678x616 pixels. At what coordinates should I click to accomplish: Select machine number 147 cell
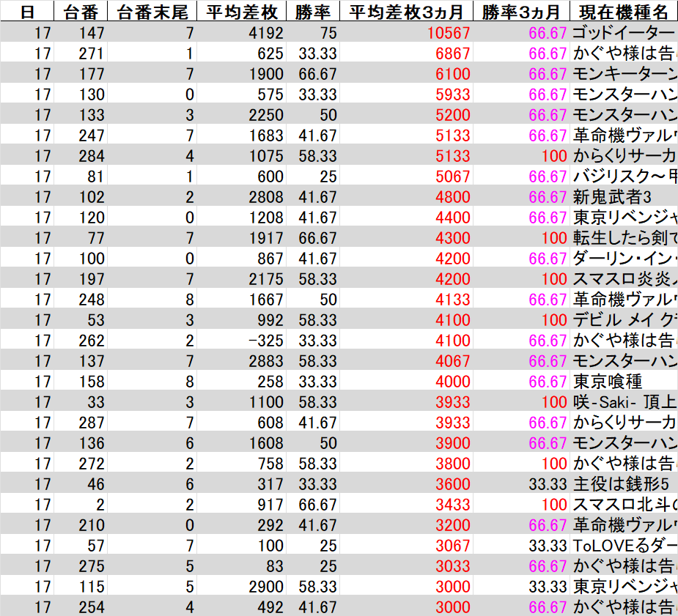tap(81, 33)
